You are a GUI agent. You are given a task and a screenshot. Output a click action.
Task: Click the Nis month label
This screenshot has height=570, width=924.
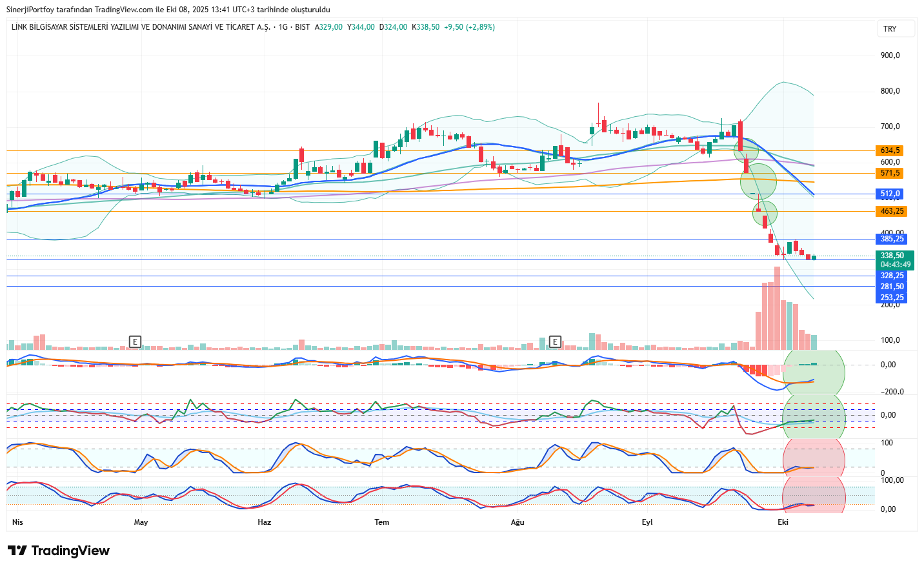click(17, 522)
